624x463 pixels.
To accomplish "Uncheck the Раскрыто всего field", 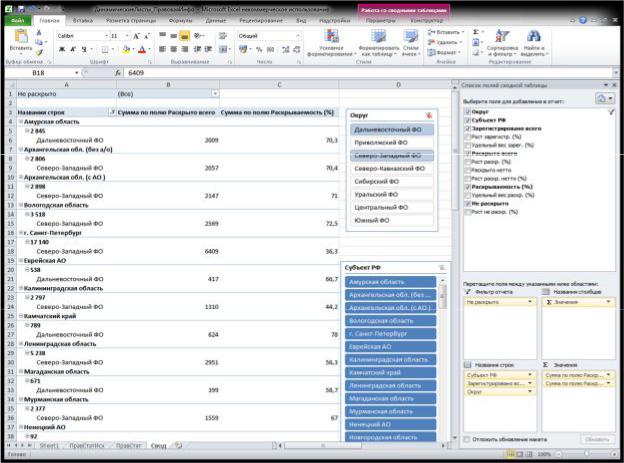I will point(468,154).
